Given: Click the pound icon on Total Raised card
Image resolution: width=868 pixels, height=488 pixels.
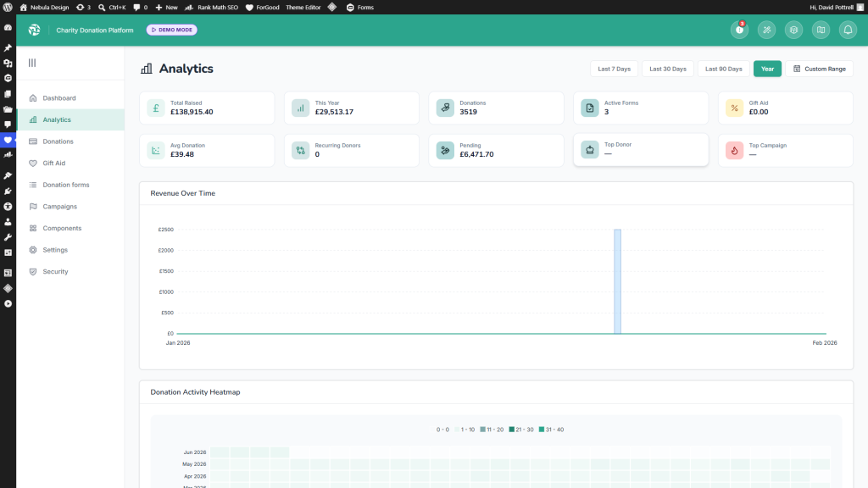Looking at the screenshot, I should [x=156, y=108].
